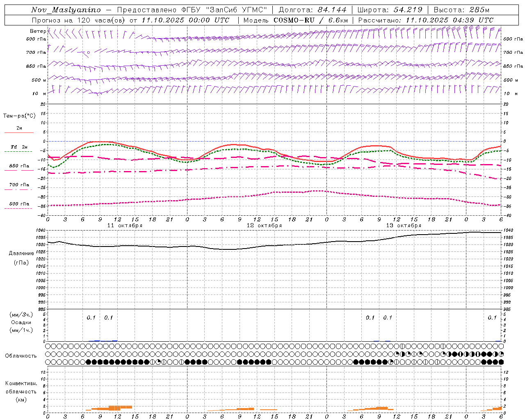The image size is (525, 420).
Task: Click the (мм/3ч.) precipitation unit label
Action: point(21,315)
